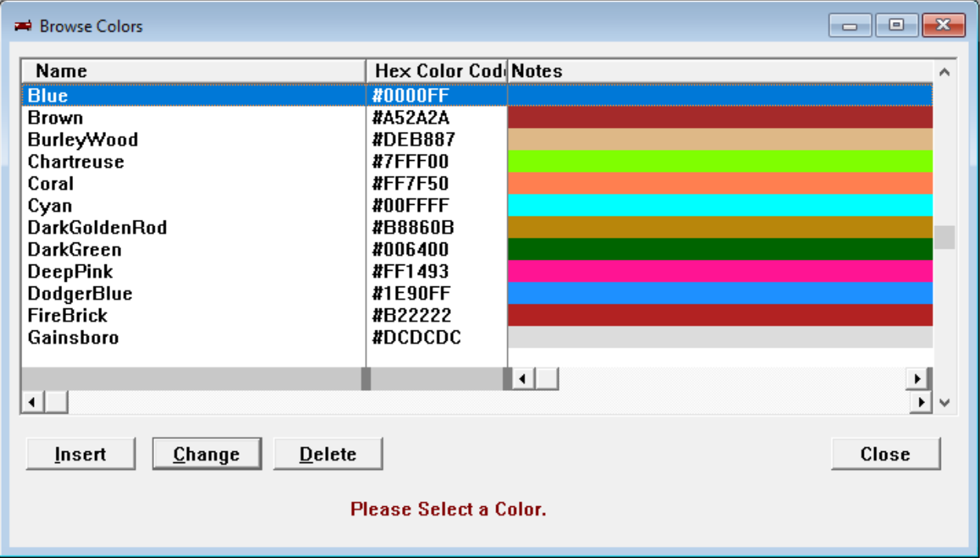Click hex code #B8860B
The width and height of the screenshot is (980, 558).
click(x=412, y=228)
